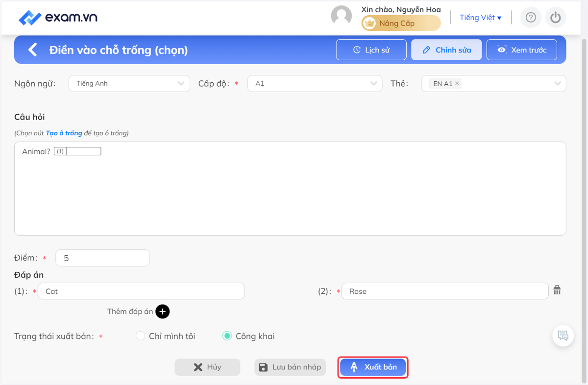This screenshot has height=385, width=588.
Task: Click the Hủy cancel button
Action: coord(208,367)
